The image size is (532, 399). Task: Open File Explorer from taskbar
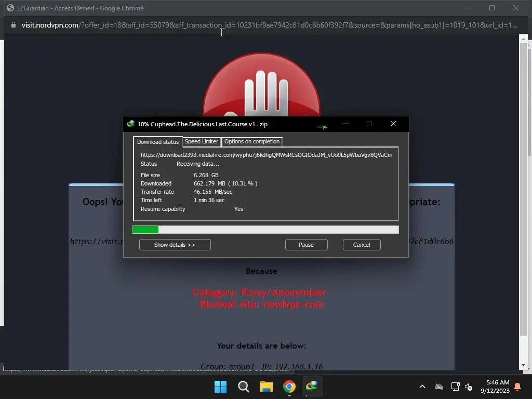[x=267, y=387]
